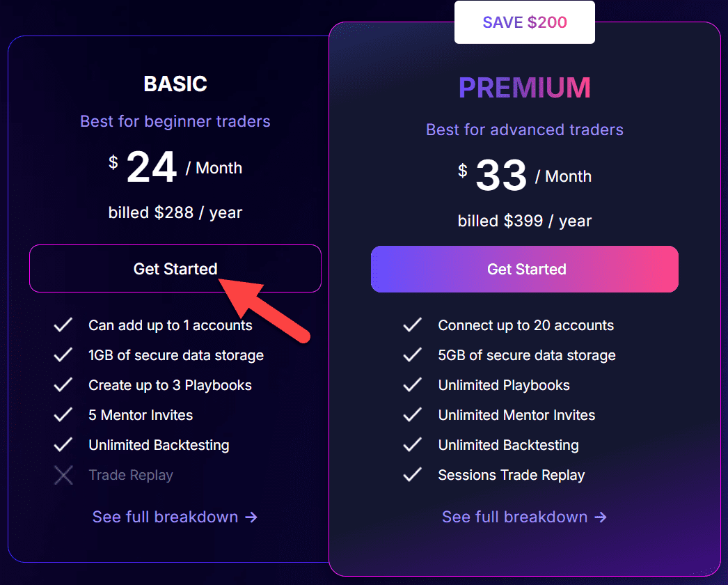The width and height of the screenshot is (728, 585).
Task: Click the checkmark beside Sessions Trade Replay
Action: [412, 475]
